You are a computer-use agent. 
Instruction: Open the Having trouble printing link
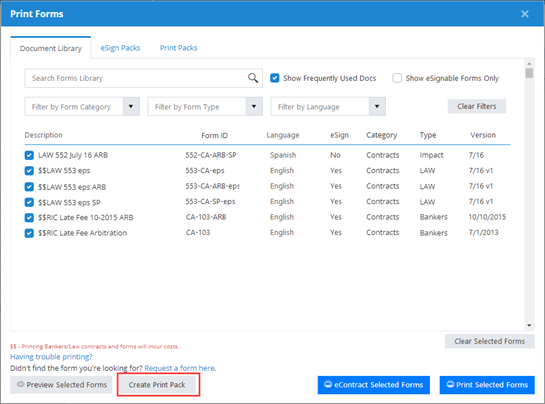click(x=51, y=357)
